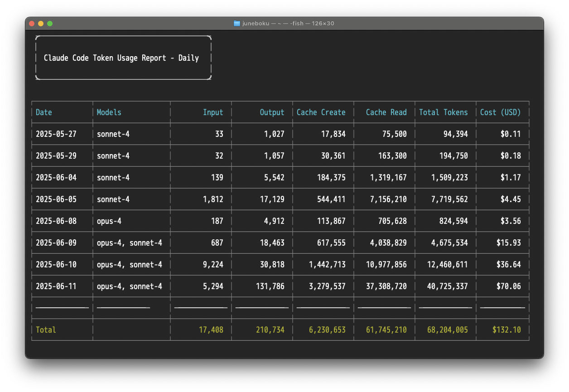The height and width of the screenshot is (392, 569).
Task: Click the red close window button
Action: (x=32, y=24)
